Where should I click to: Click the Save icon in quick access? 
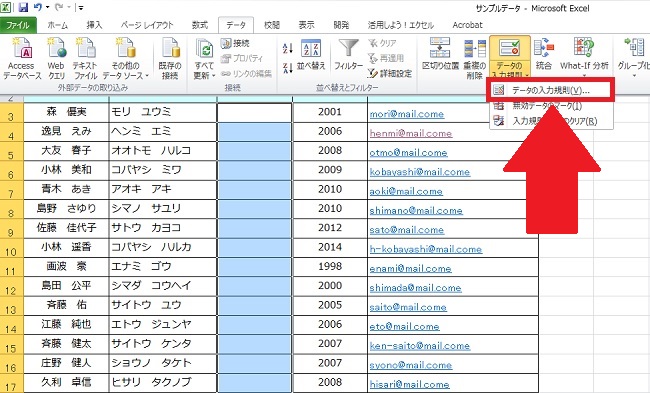click(23, 7)
